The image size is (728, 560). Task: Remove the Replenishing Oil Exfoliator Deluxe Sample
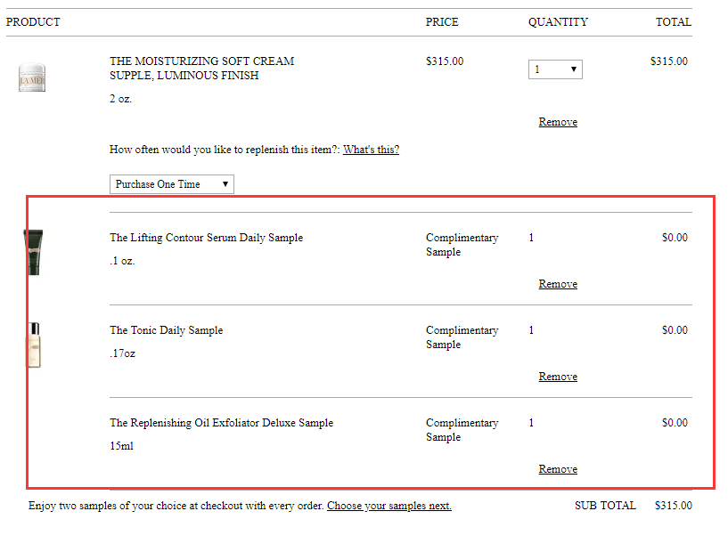[x=558, y=469]
